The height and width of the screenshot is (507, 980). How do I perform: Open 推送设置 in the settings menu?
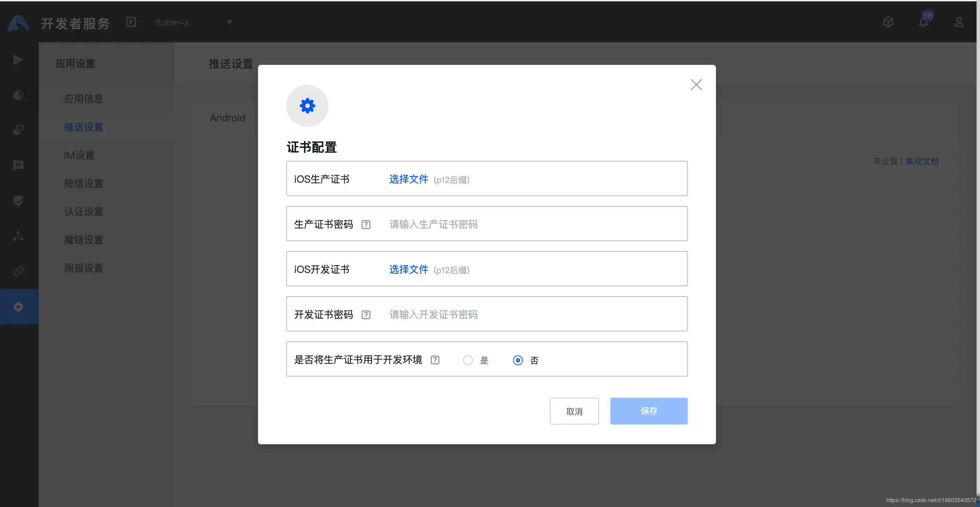tap(84, 127)
